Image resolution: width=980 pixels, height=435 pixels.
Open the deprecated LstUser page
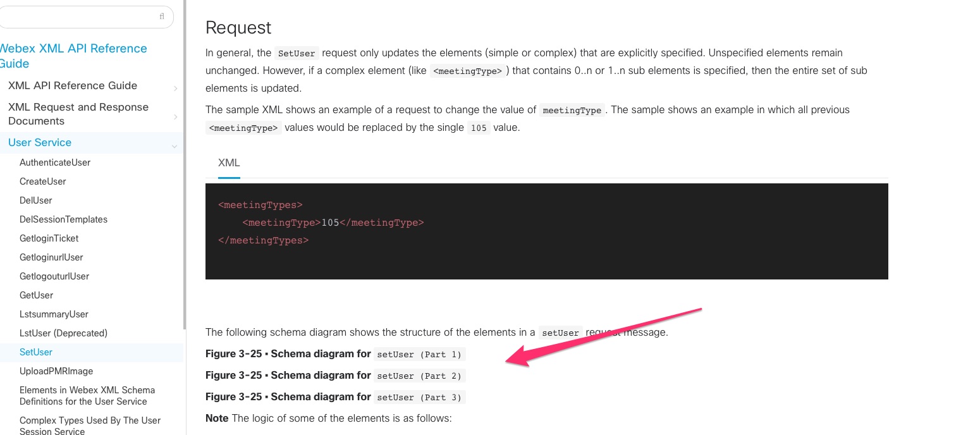[63, 333]
